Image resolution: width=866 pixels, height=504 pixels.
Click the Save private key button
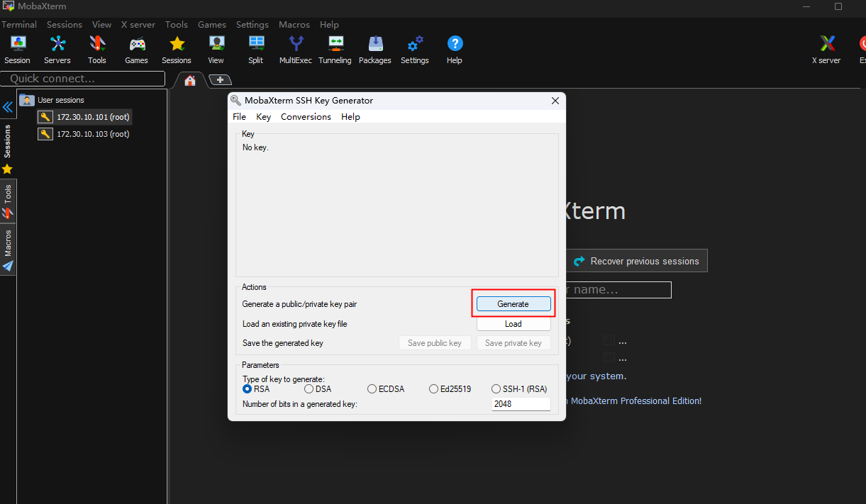point(514,343)
